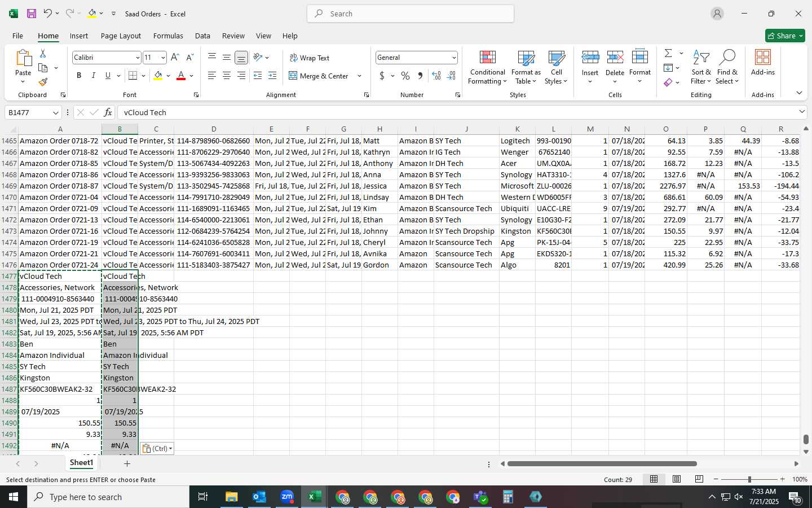Click Format as Table button
This screenshot has width=812, height=508.
point(526,67)
